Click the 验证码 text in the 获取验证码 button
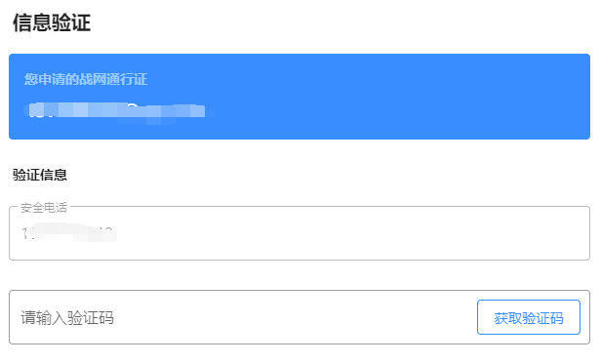Screen dimensions: 601x364 542,318
